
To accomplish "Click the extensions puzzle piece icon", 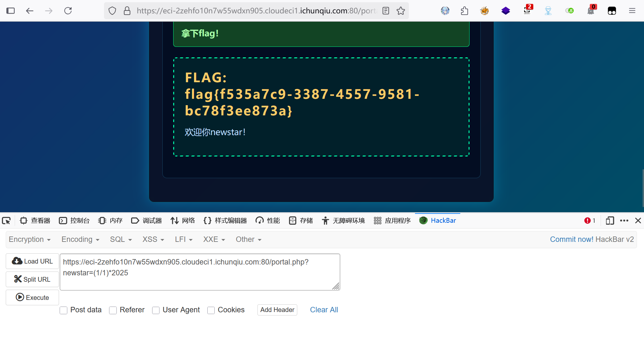I will pos(464,11).
